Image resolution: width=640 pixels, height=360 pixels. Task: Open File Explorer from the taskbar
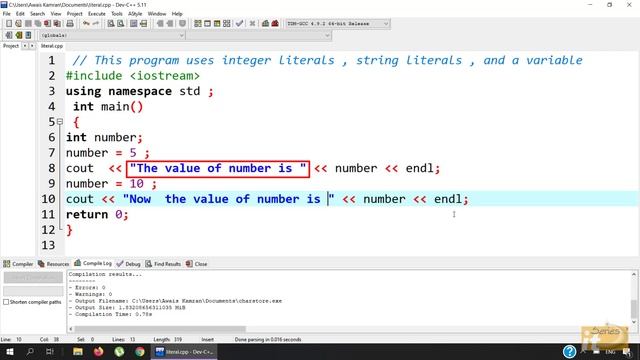coord(78,351)
